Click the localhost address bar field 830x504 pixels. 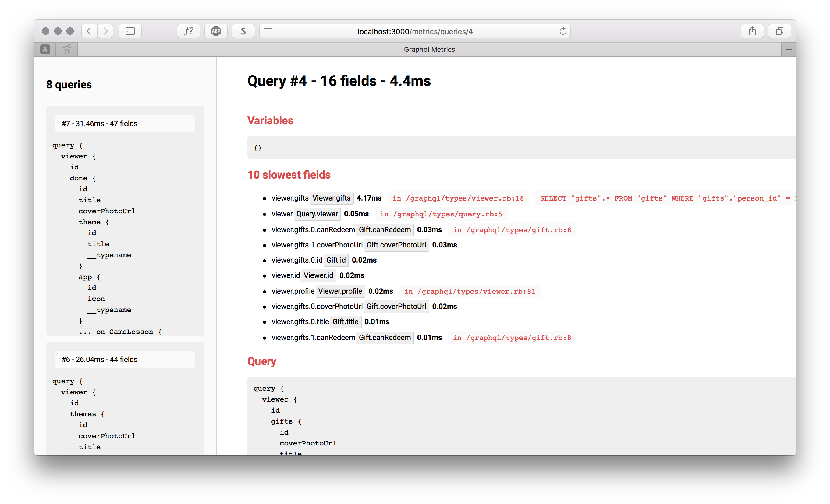pos(415,31)
